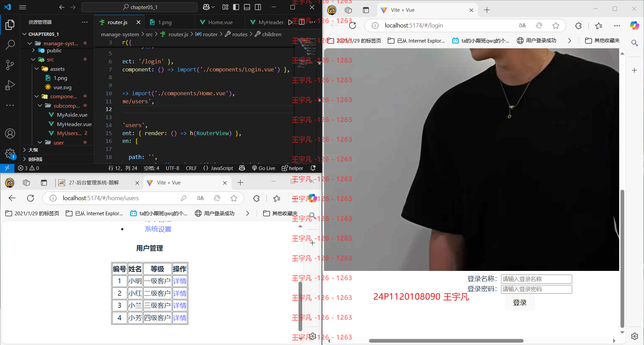Switch to 1.png editor tab
This screenshot has width=644, height=345.
(x=165, y=22)
